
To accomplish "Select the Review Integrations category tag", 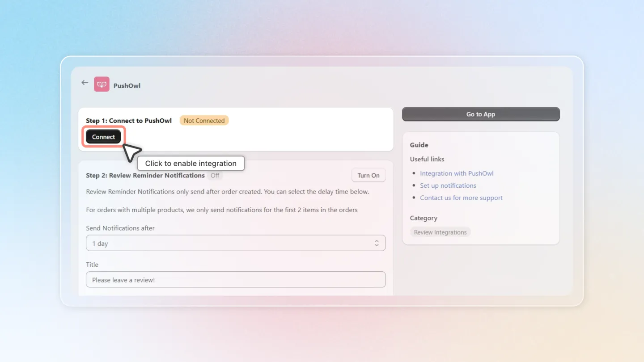I will pos(440,232).
